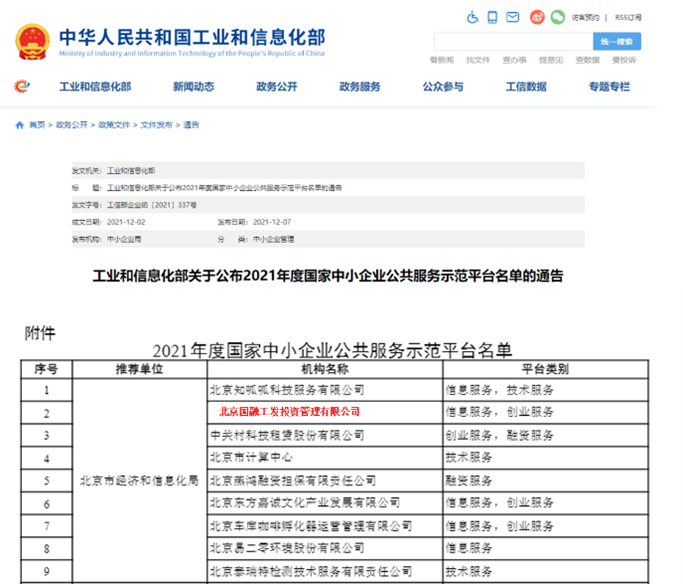Open the WeChat green icon
Viewport: 683px width, 584px height.
(558, 17)
